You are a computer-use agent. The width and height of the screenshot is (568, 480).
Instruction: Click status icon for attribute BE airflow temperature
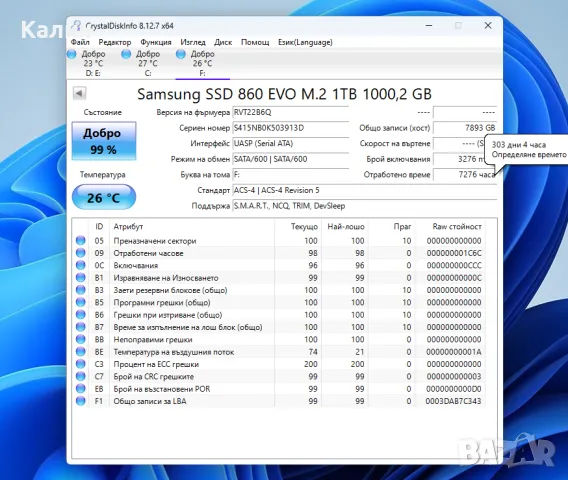click(81, 351)
